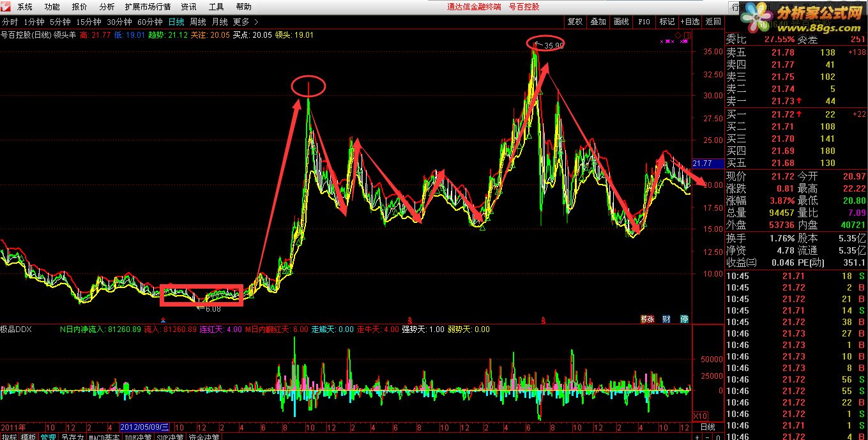Switch to 分时 chart period
The height and width of the screenshot is (440, 868).
10,22
